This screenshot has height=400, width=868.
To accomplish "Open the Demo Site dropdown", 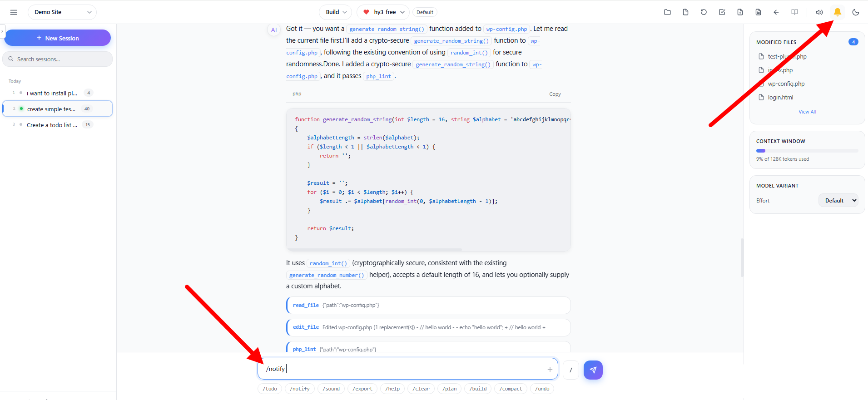I will [62, 12].
